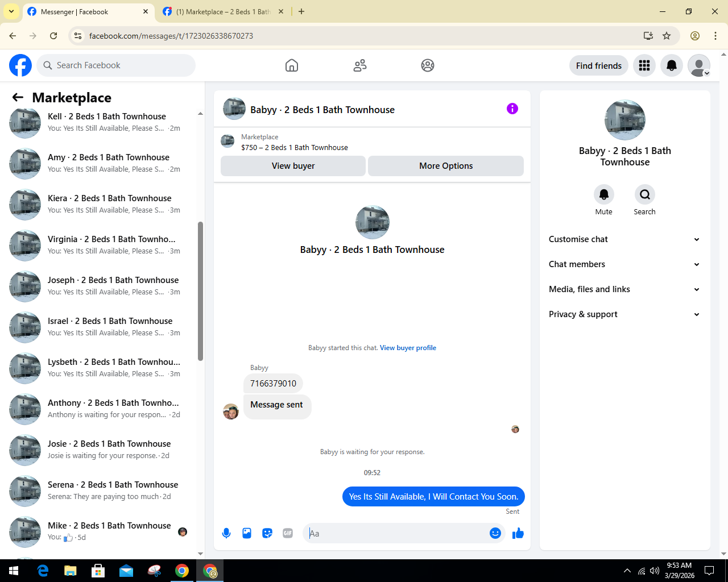Open the Amy conversation

click(100, 163)
